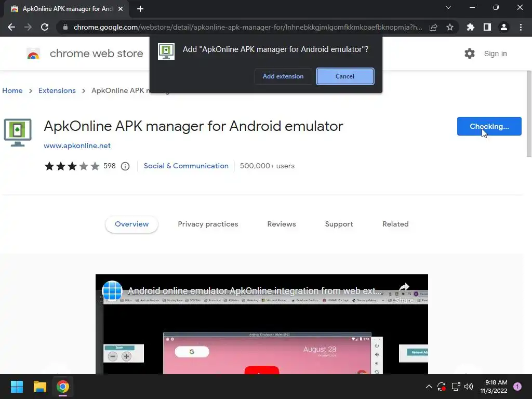Image resolution: width=532 pixels, height=399 pixels.
Task: Cancel the add extension dialog
Action: [x=345, y=76]
